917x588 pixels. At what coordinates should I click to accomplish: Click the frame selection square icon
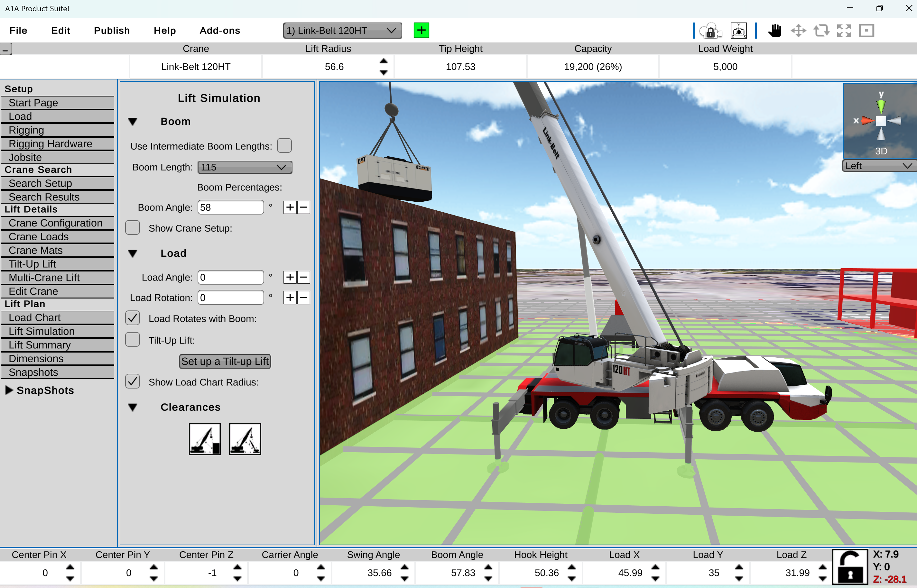tap(866, 31)
